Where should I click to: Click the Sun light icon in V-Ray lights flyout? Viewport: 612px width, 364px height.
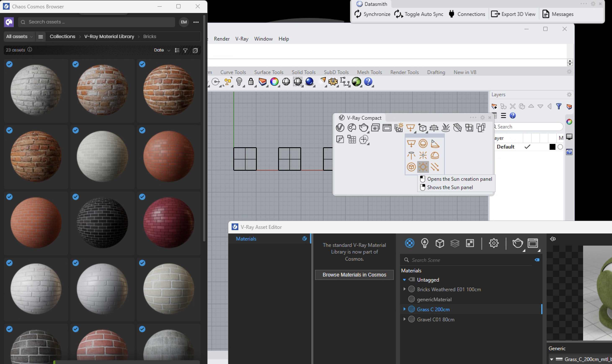423,167
